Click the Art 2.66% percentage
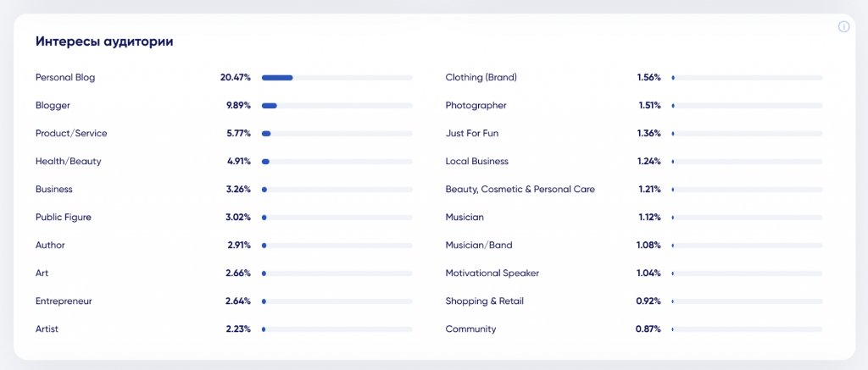 click(x=238, y=273)
